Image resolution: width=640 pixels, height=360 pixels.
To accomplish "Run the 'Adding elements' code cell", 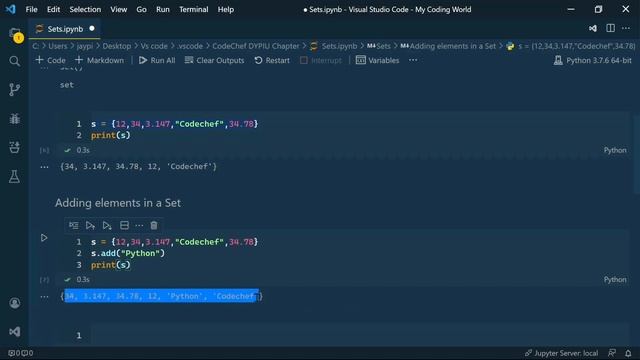I will 44,238.
